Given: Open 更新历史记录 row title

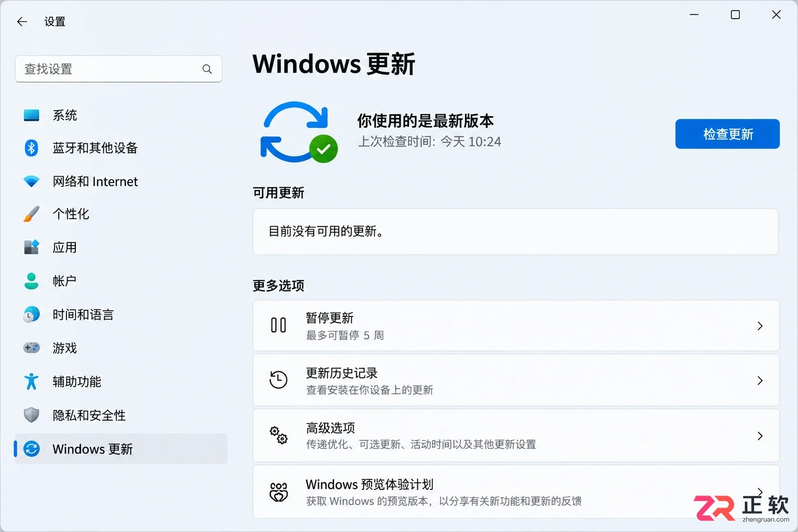Looking at the screenshot, I should tap(342, 373).
